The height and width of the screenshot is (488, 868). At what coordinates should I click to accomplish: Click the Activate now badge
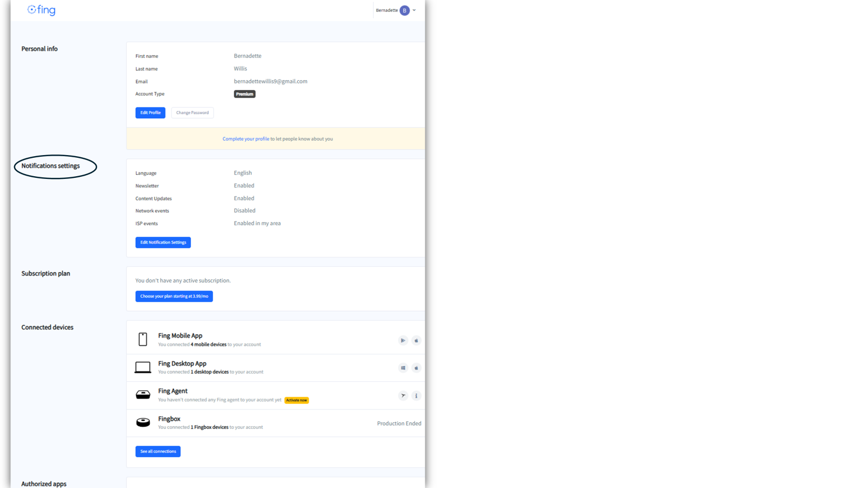[x=296, y=400]
